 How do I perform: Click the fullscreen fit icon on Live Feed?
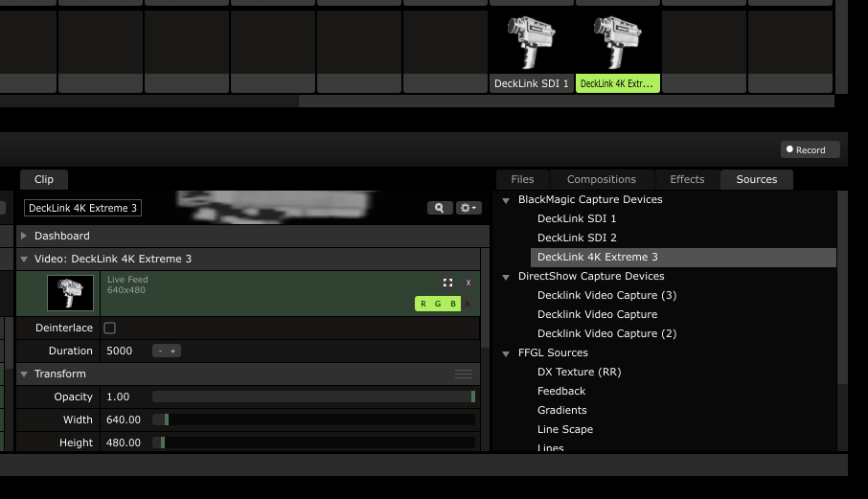coord(447,283)
